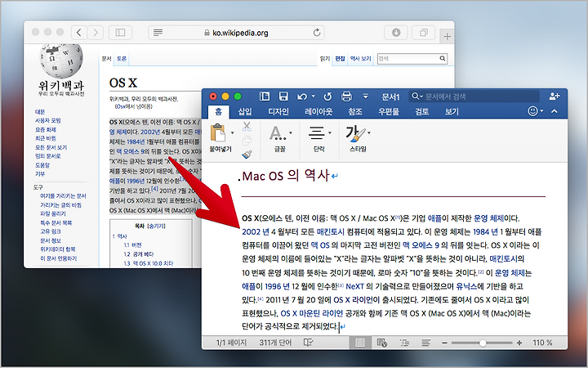The height and width of the screenshot is (368, 588).
Task: Click 대문 link in Wikipedia sidebar
Action: point(40,112)
